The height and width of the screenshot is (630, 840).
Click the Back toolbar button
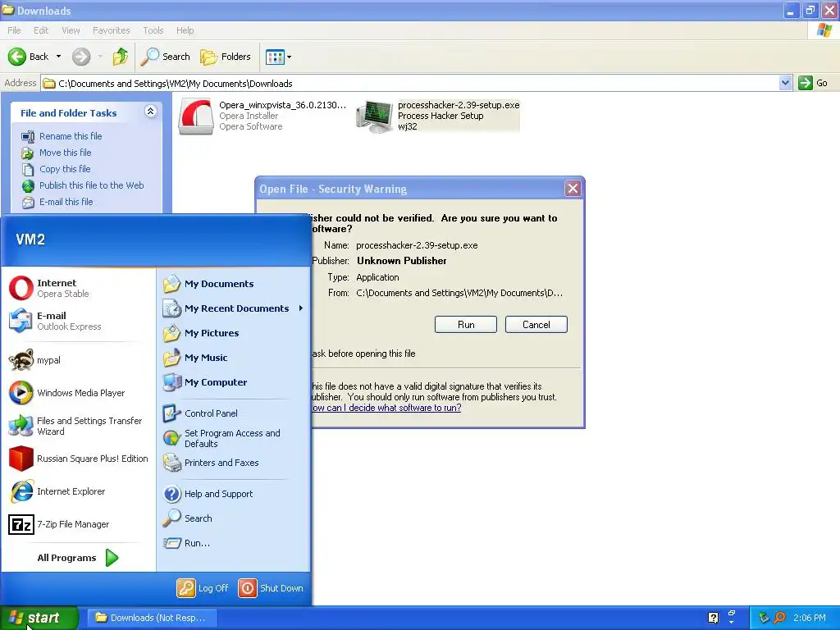(29, 57)
